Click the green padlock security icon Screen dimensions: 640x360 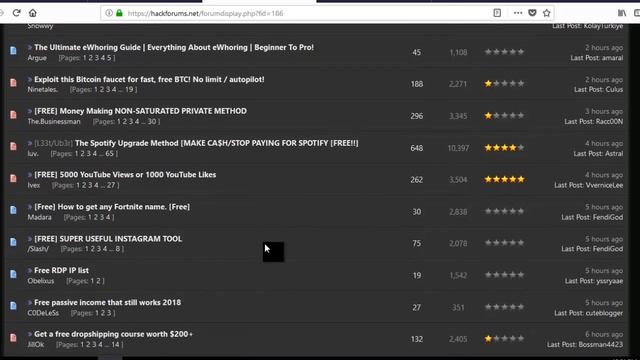[119, 13]
